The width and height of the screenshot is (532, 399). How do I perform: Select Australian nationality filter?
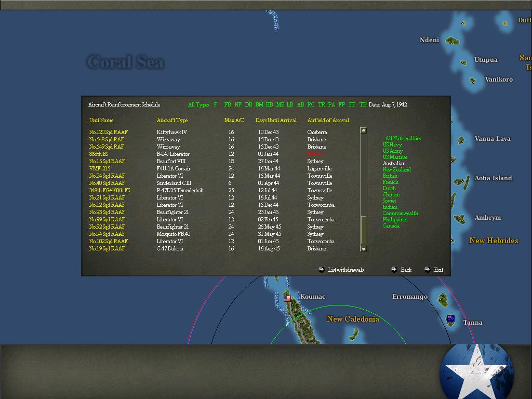tap(394, 163)
